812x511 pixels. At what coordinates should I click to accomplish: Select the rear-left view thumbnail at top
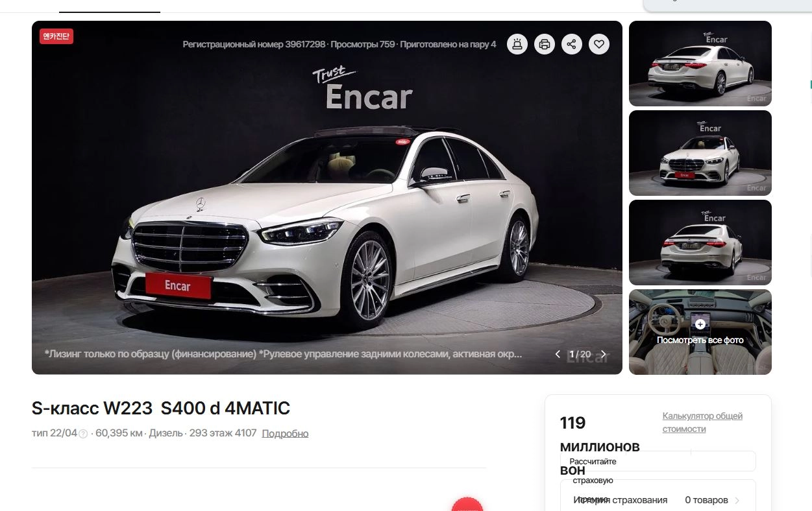pos(700,64)
